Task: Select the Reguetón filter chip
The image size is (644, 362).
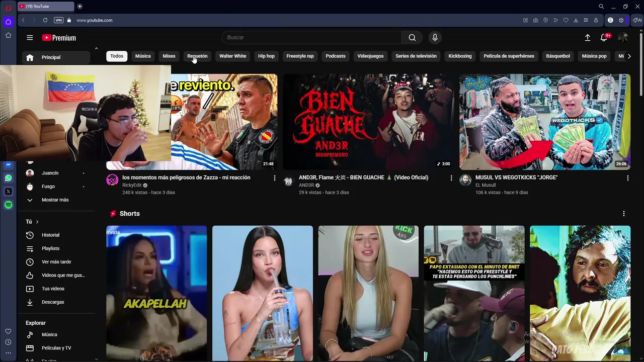Action: 197,56
